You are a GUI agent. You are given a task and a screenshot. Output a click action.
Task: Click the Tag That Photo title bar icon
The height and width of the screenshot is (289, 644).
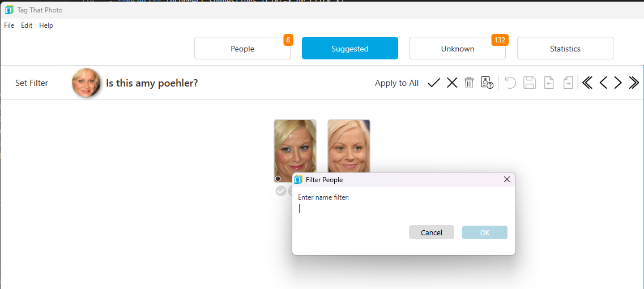click(x=10, y=10)
